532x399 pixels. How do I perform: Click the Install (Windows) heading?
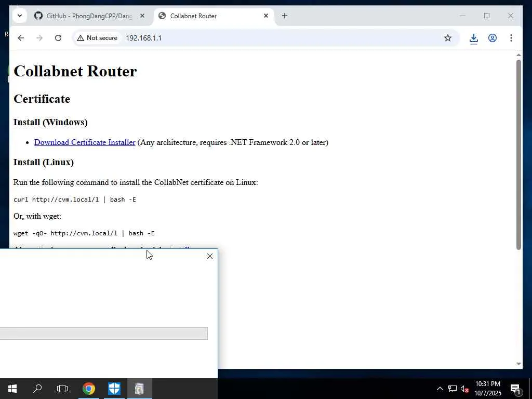pyautogui.click(x=50, y=122)
